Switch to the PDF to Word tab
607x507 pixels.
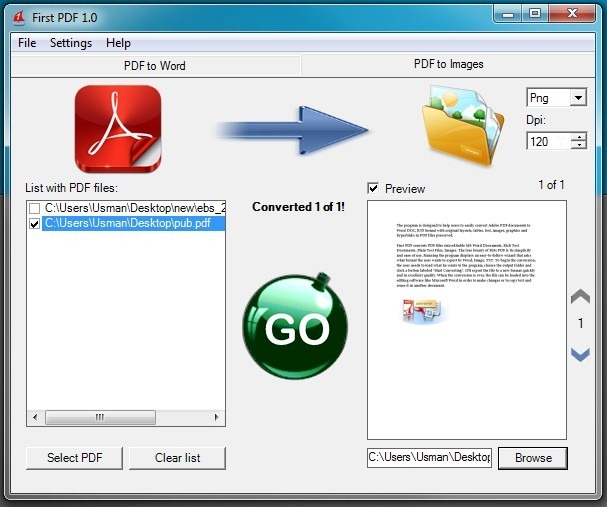pyautogui.click(x=155, y=66)
